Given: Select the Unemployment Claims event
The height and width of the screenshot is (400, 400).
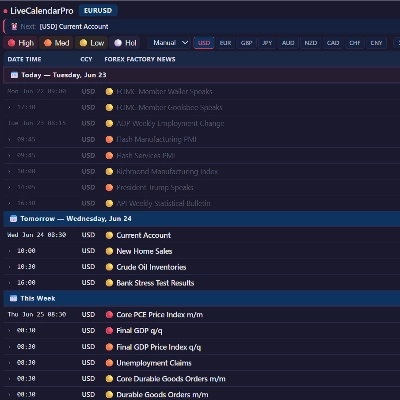Looking at the screenshot, I should click(154, 363).
